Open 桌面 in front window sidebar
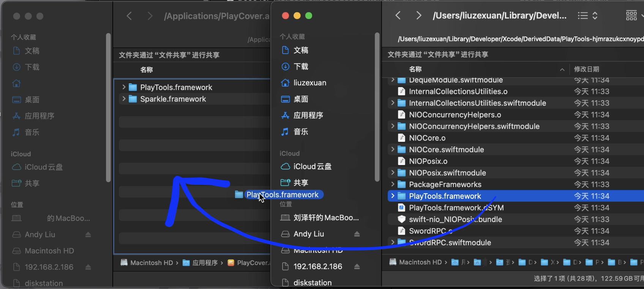The height and width of the screenshot is (289, 644). click(301, 99)
